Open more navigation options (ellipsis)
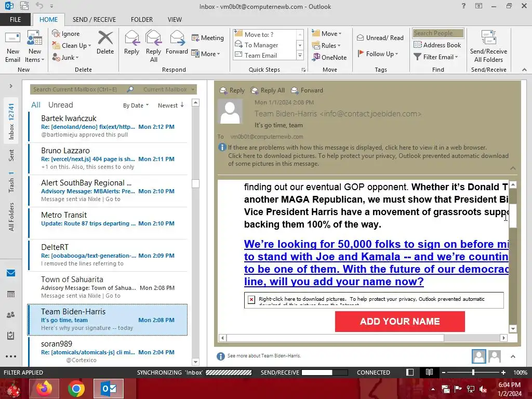The width and height of the screenshot is (532, 399). [x=11, y=356]
